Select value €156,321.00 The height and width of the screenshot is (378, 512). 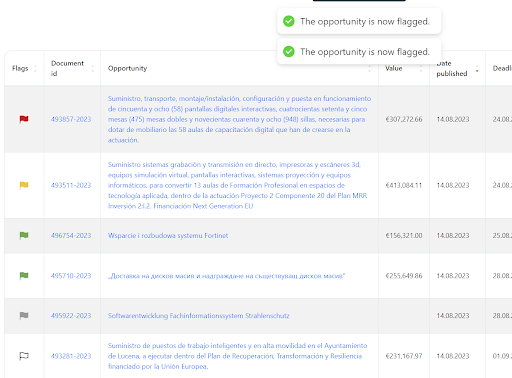[404, 235]
